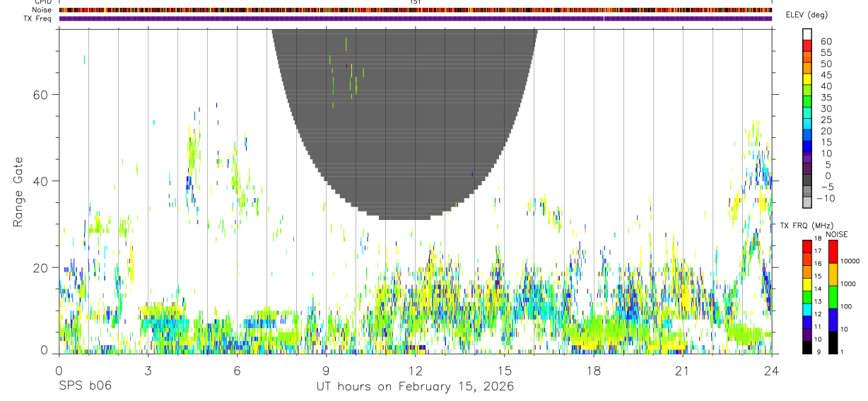This screenshot has height=401, width=868.
Task: Click the orange segment of the NOISE colorbar
Action: (x=833, y=274)
